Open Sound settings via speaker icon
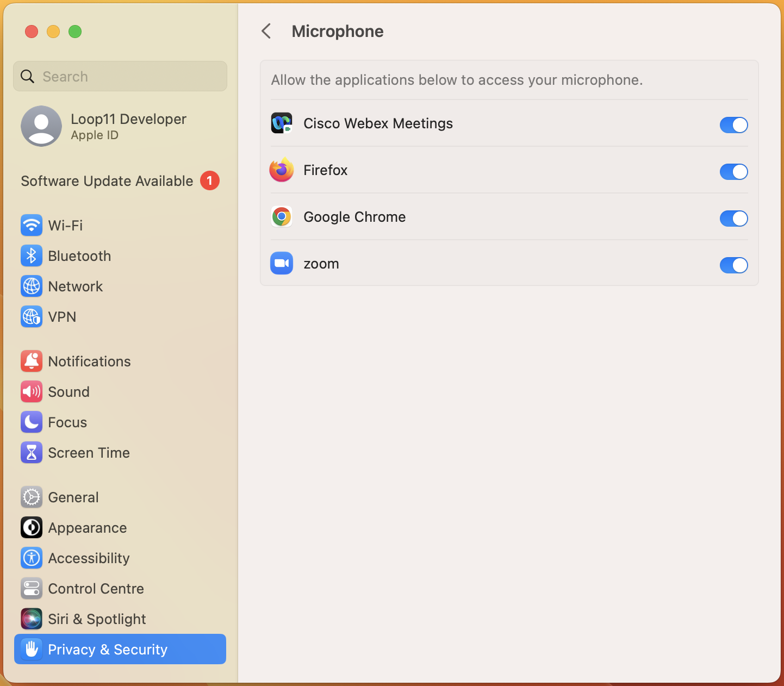The image size is (784, 686). (x=32, y=391)
